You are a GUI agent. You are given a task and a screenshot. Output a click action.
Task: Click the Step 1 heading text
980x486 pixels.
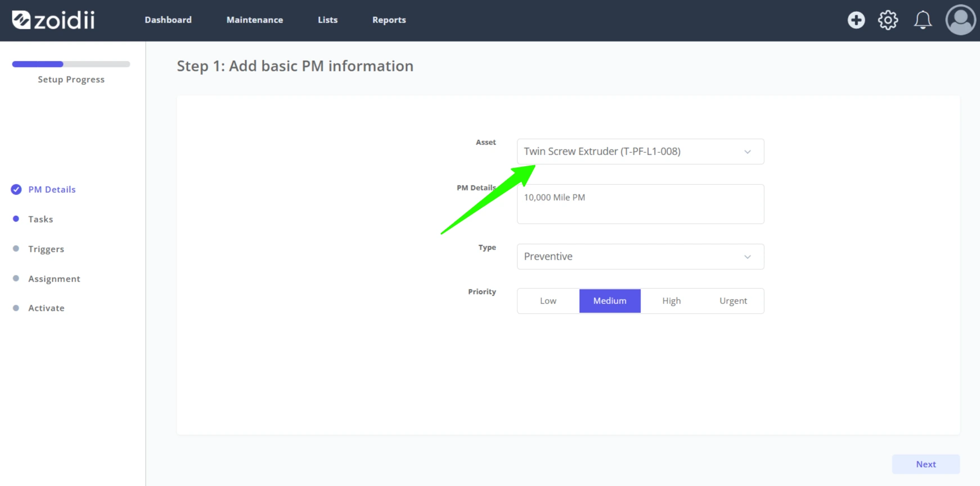(x=295, y=66)
